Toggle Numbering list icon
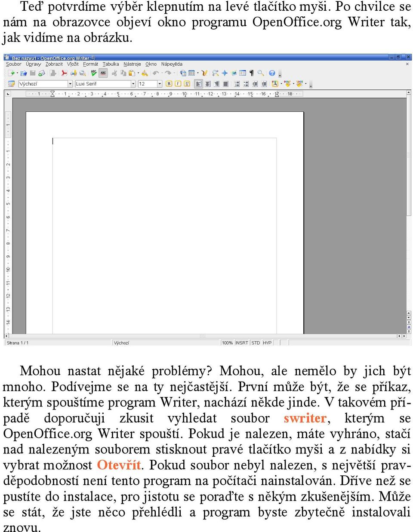Viewport: 413px width, 532px height. (x=237, y=84)
